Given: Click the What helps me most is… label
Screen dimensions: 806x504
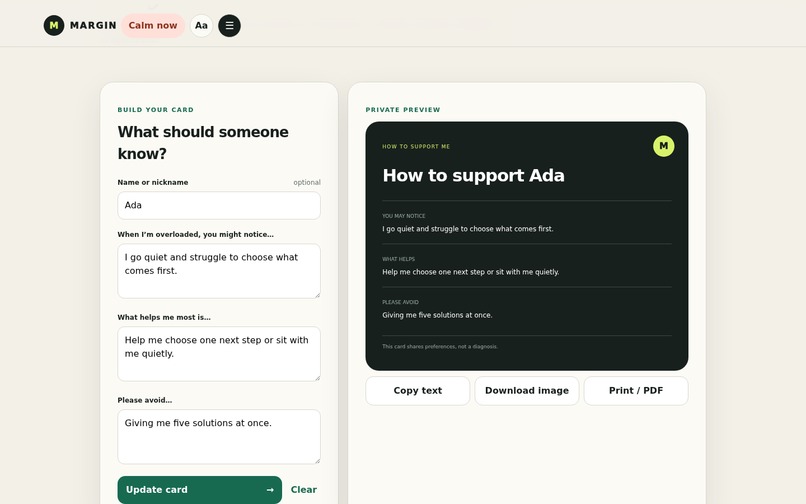Looking at the screenshot, I should click(164, 317).
